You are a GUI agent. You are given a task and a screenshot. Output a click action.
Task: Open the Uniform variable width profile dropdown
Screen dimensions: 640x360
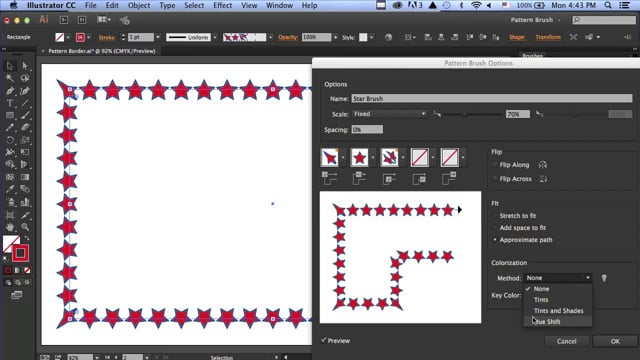[215, 37]
